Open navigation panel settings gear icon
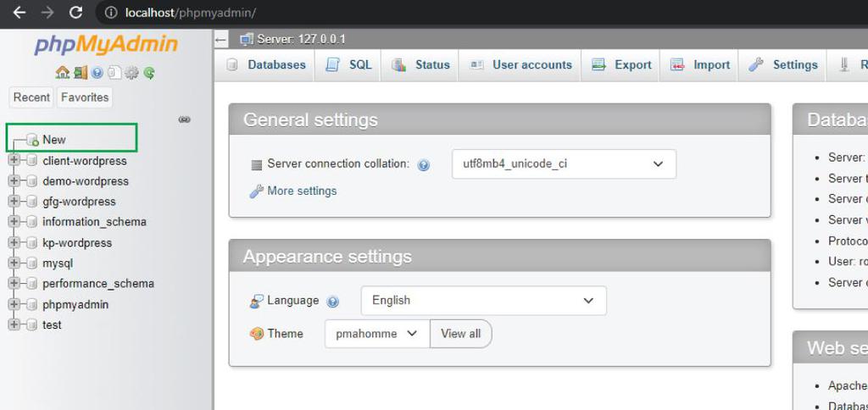Image resolution: width=868 pixels, height=410 pixels. (131, 73)
